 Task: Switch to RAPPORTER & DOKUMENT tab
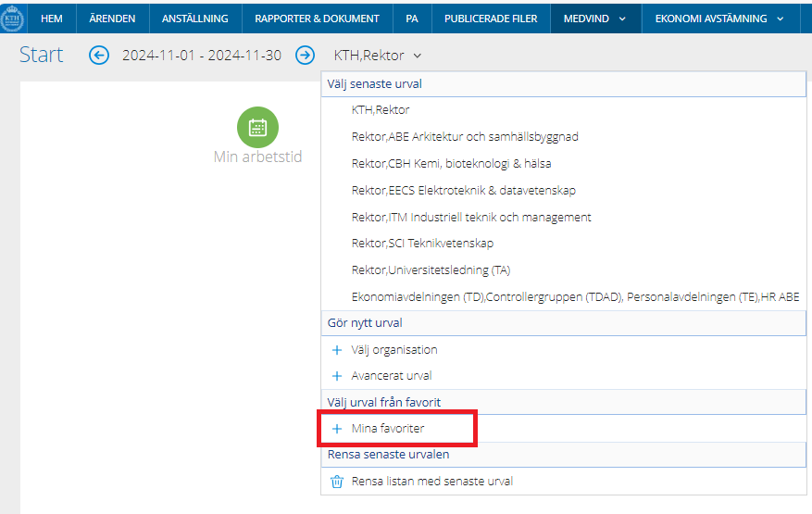click(x=317, y=19)
